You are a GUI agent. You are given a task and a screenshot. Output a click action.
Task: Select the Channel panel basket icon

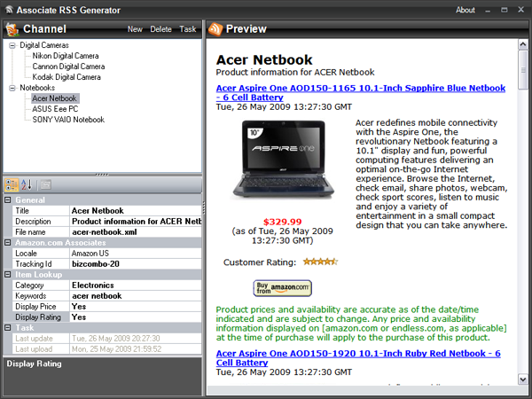click(x=12, y=29)
